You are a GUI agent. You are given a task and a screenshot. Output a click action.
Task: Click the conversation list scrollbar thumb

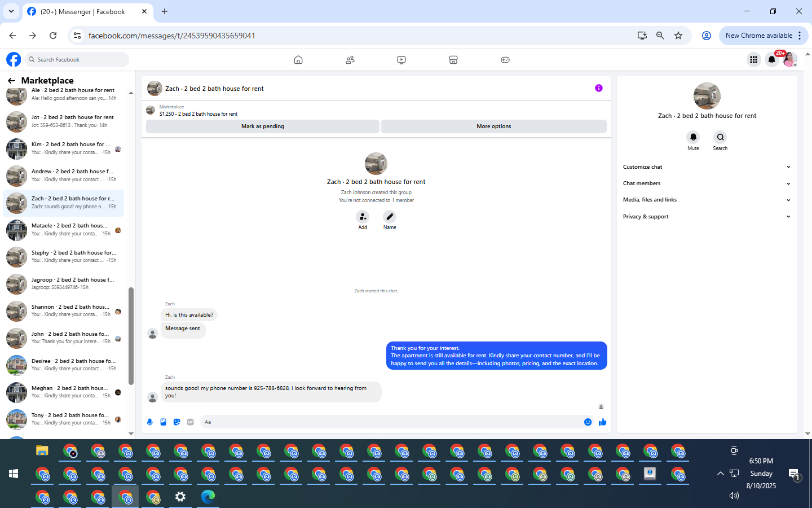coord(131,336)
